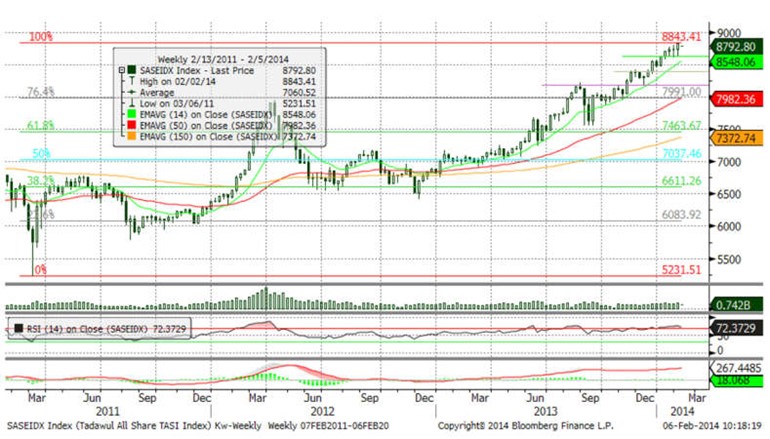Click the orange 7372.74 EMA axis tag
Image resolution: width=770 pixels, height=439 pixels.
coord(736,138)
